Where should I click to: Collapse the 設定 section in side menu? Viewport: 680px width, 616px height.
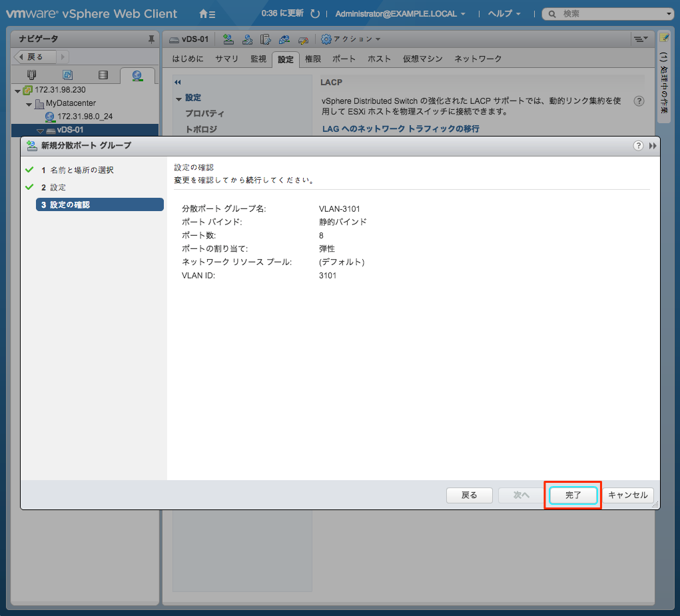178,99
